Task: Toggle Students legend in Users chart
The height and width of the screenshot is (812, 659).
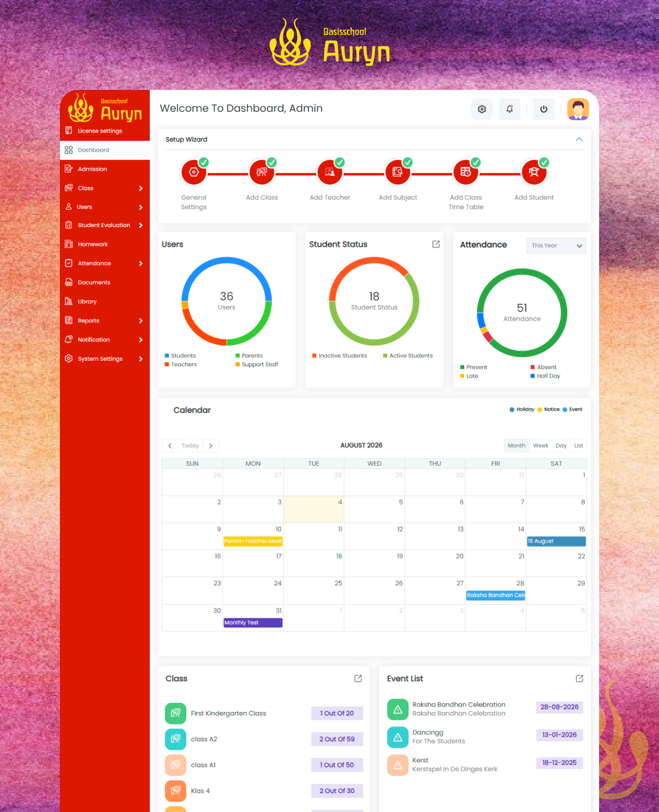Action: [x=180, y=355]
